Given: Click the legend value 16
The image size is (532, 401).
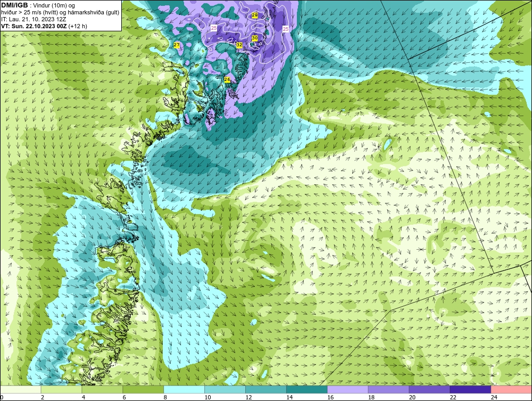Looking at the screenshot, I should pos(330,397).
